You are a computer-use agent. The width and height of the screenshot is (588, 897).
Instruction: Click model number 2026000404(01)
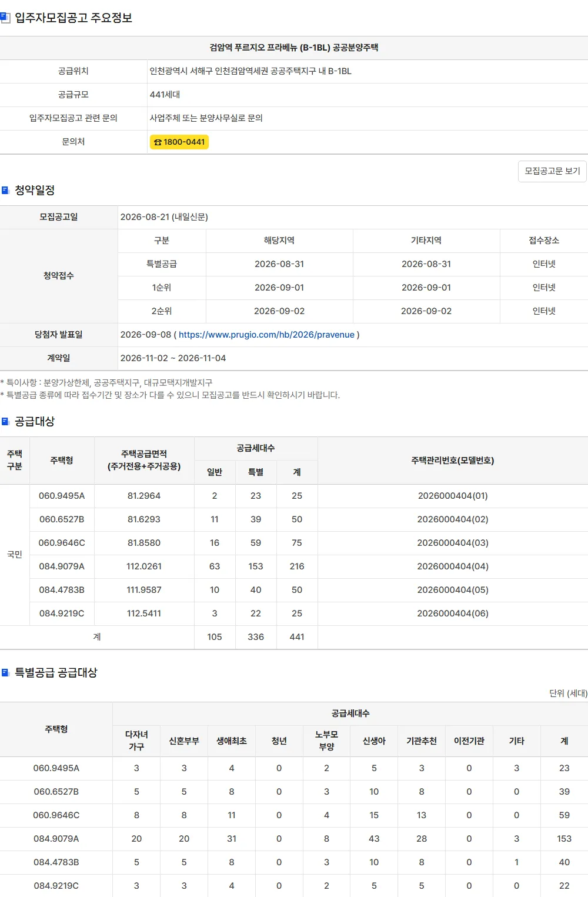pos(453,496)
